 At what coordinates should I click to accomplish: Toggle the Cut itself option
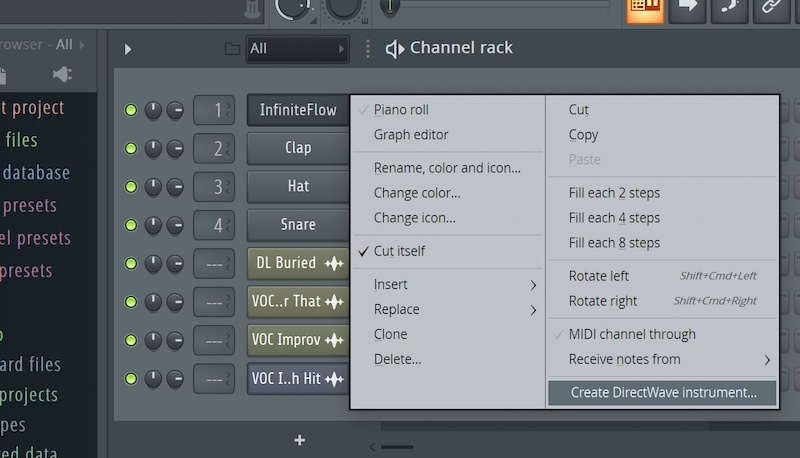coord(399,251)
